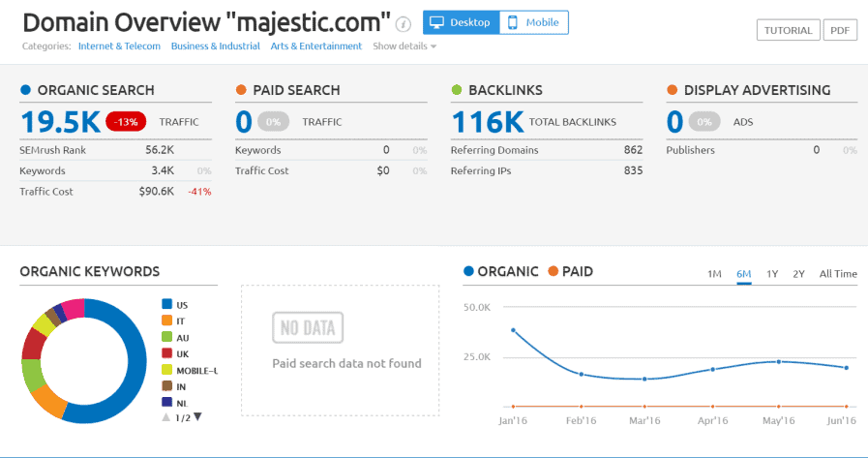Viewport: 868px width, 458px height.
Task: Select the 1Y time range tab
Action: (x=772, y=274)
